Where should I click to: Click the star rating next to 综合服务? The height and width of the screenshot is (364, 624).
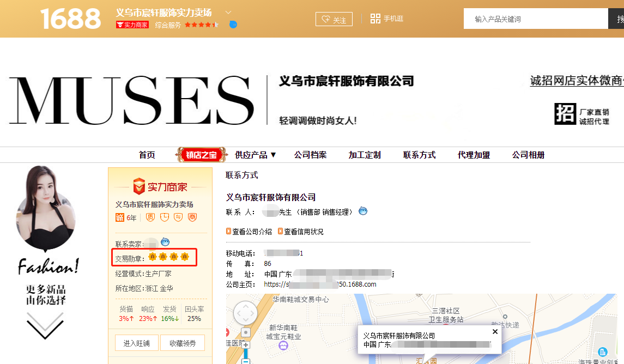[x=201, y=25]
